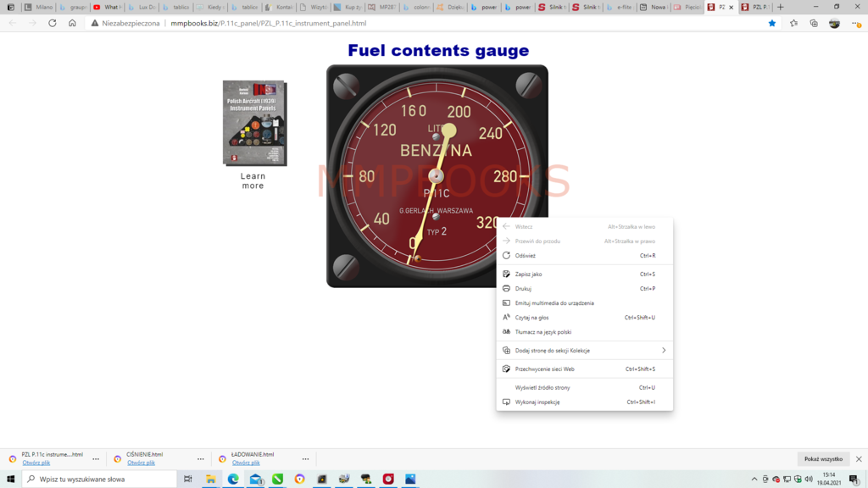Choose 'Wykonaj inspekcję' in context menu

537,402
